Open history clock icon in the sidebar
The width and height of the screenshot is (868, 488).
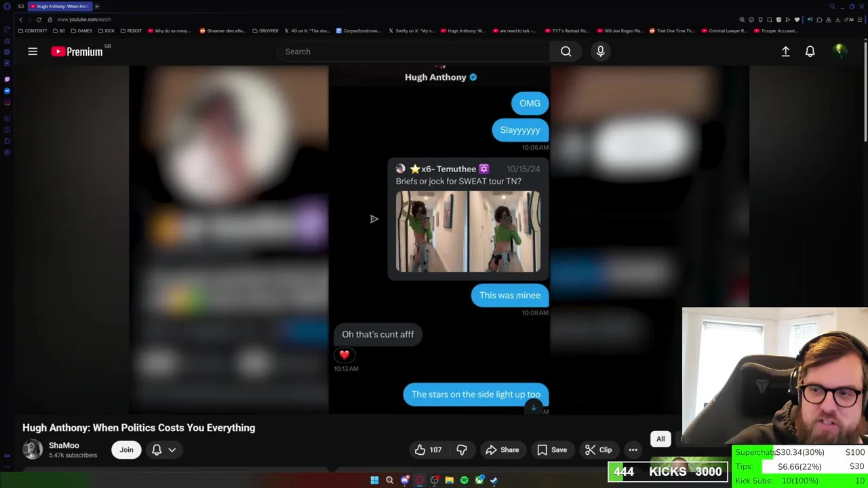[x=7, y=129]
